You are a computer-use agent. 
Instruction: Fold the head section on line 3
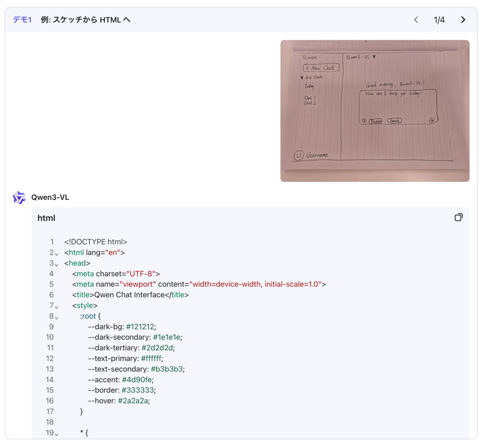coord(56,264)
